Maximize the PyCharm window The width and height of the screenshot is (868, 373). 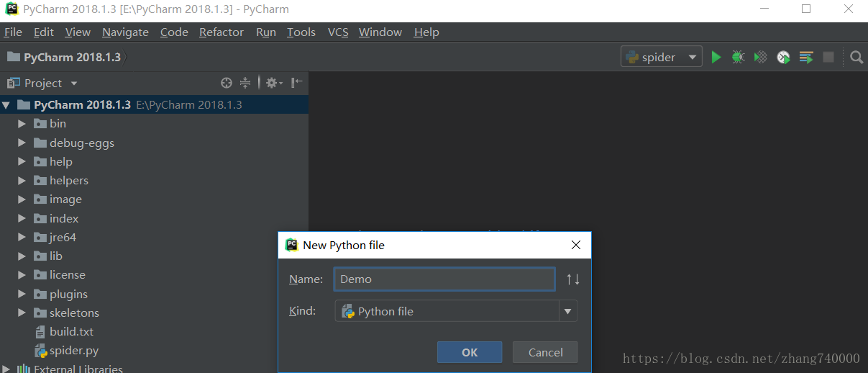[806, 9]
